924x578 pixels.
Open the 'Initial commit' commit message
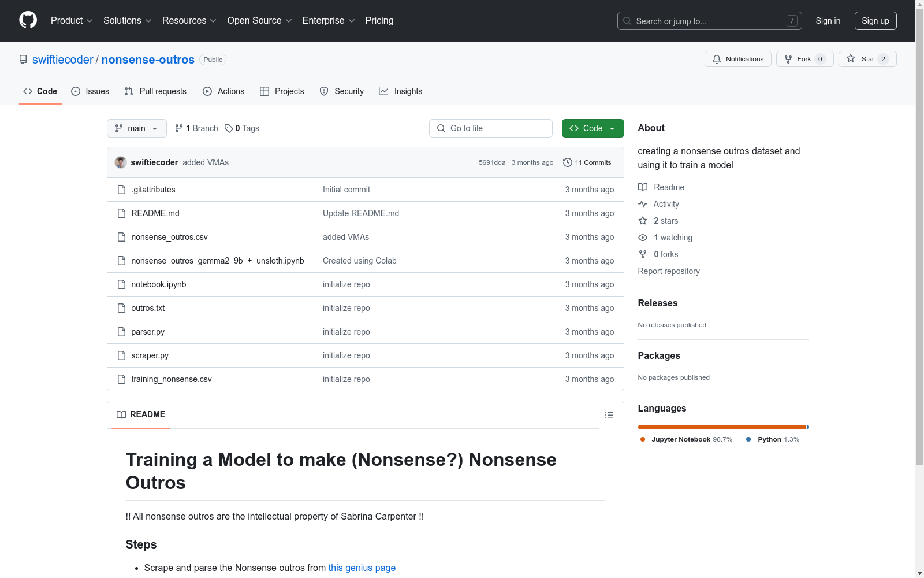point(346,190)
